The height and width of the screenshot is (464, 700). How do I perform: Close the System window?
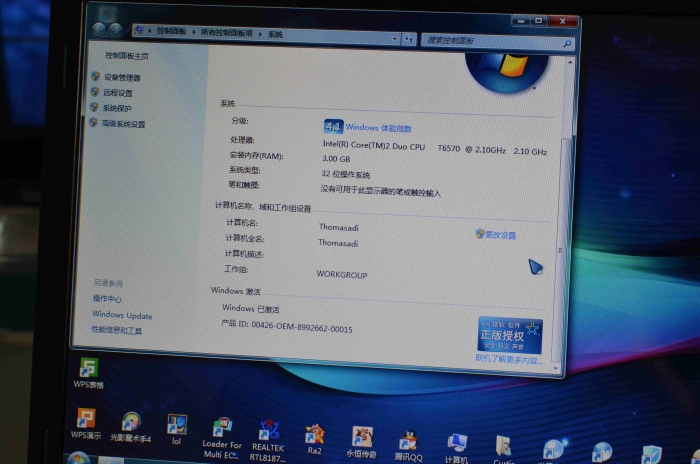(x=562, y=21)
